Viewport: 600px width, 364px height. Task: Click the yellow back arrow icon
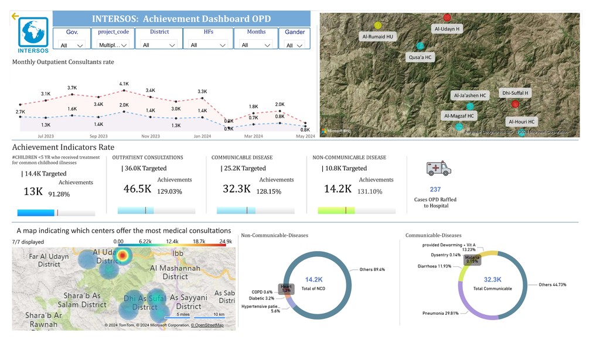pyautogui.click(x=15, y=16)
